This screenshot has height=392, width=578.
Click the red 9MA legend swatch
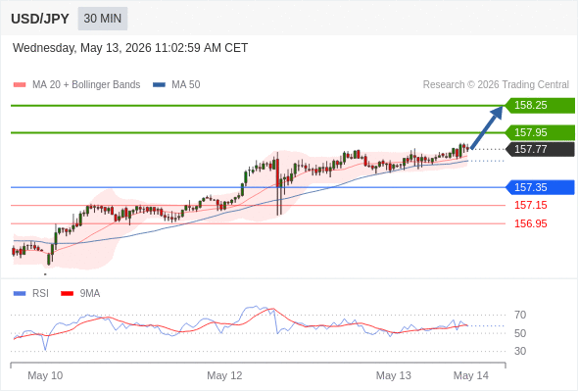67,294
